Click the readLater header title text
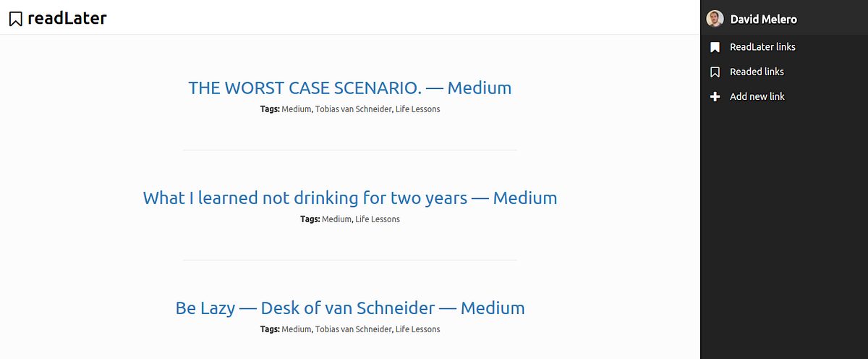The image size is (868, 359). pyautogui.click(x=67, y=19)
